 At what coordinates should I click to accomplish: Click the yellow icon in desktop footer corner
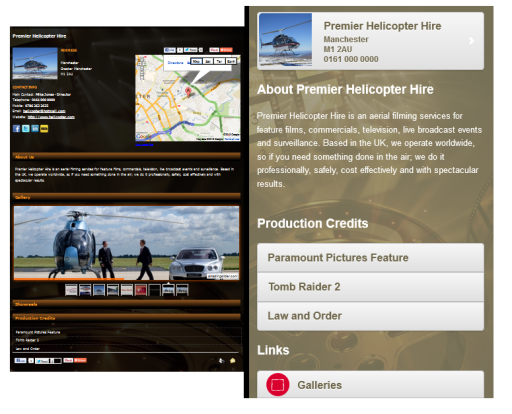coord(233,360)
